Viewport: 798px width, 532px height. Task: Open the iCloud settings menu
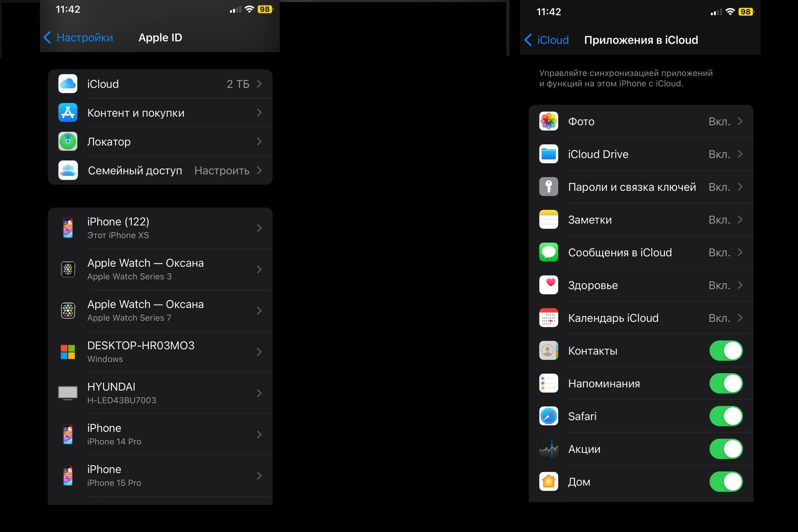[158, 84]
